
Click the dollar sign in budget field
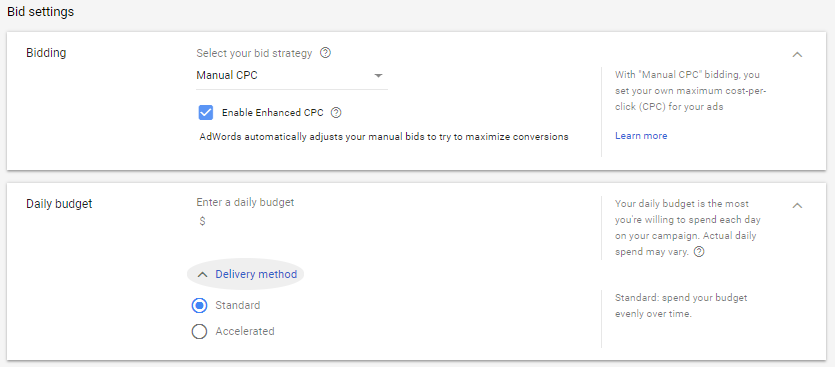pos(202,221)
